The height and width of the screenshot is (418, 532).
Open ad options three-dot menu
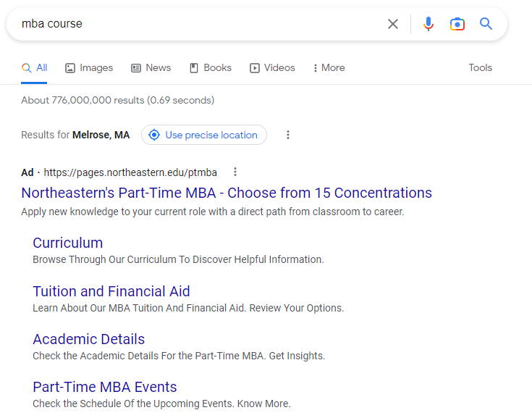tap(235, 172)
